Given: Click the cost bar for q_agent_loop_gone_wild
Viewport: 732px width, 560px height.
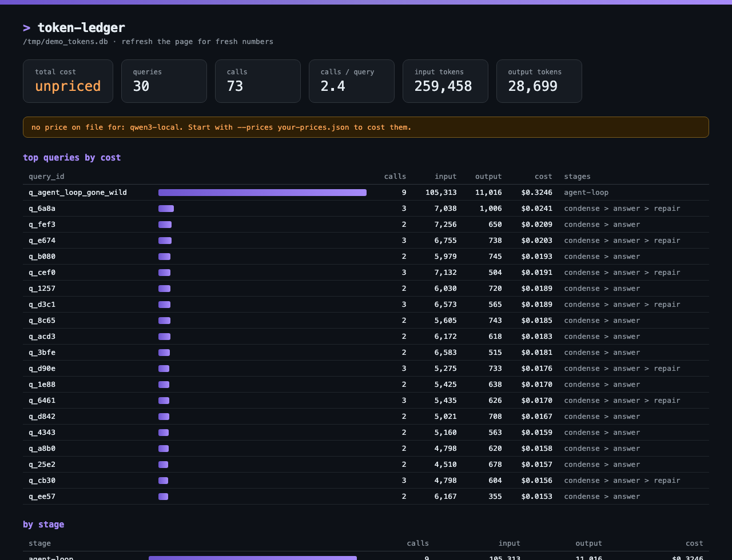Looking at the screenshot, I should [262, 193].
